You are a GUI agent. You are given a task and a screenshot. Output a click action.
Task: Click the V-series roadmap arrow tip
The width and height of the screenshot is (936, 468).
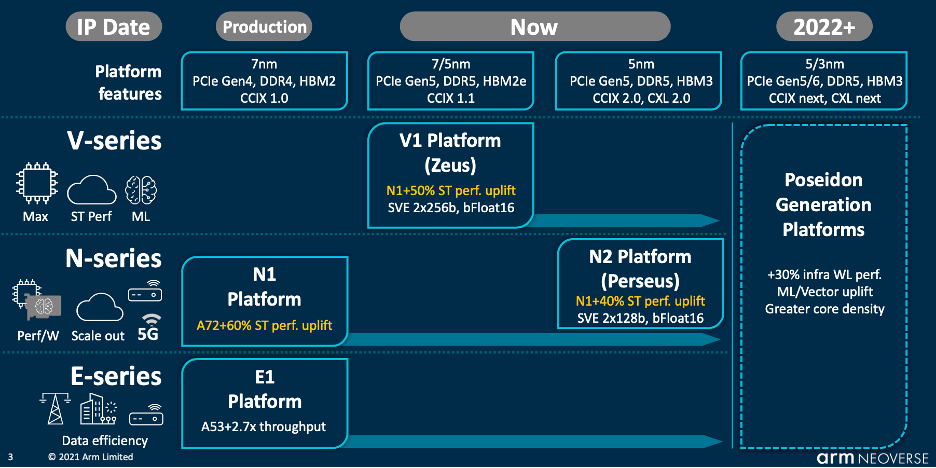[712, 220]
